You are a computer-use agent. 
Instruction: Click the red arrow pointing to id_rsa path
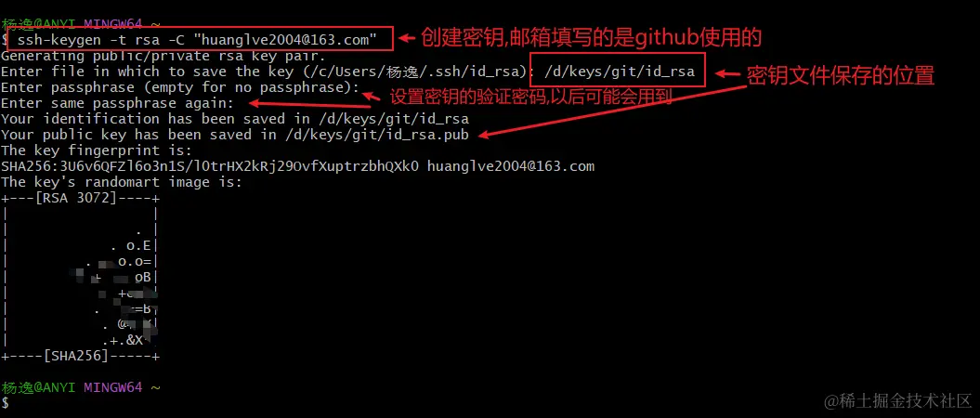[x=727, y=73]
